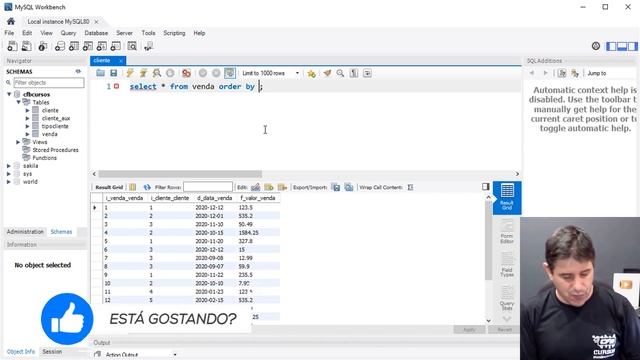Viewport: 640px width, 360px height.
Task: Expand the venda table
Action: click(27, 134)
